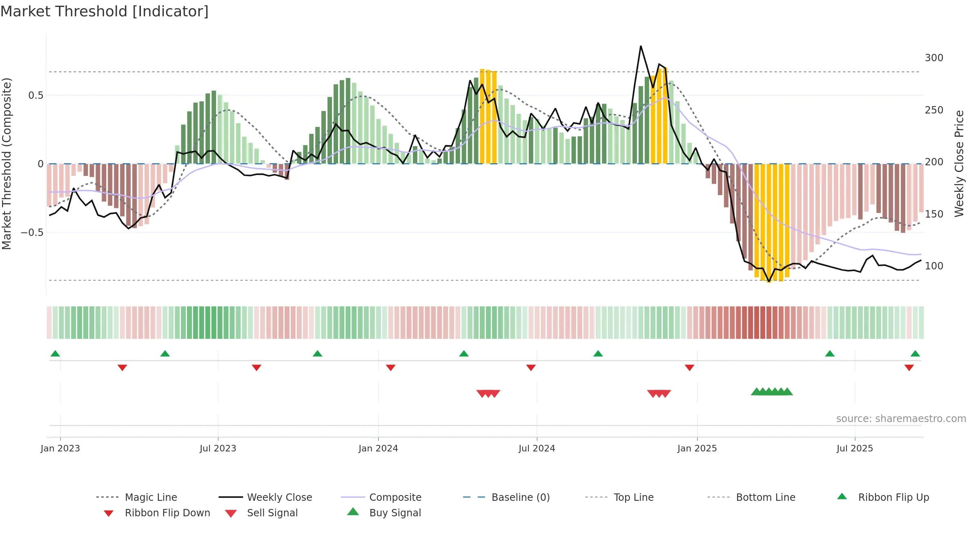Click the green buy signal triangle cluster

[772, 392]
